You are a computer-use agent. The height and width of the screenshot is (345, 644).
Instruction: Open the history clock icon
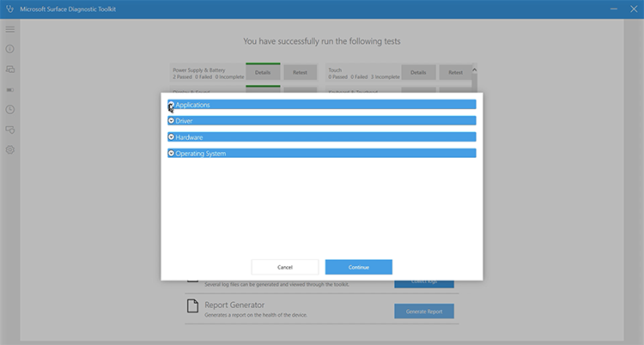(x=10, y=109)
